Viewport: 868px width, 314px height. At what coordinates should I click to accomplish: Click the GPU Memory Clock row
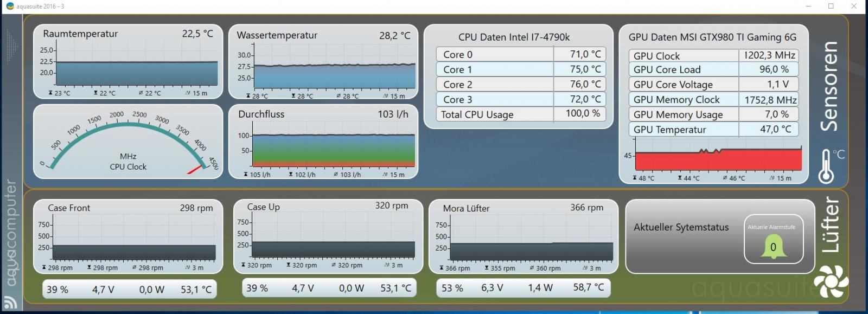tap(713, 100)
